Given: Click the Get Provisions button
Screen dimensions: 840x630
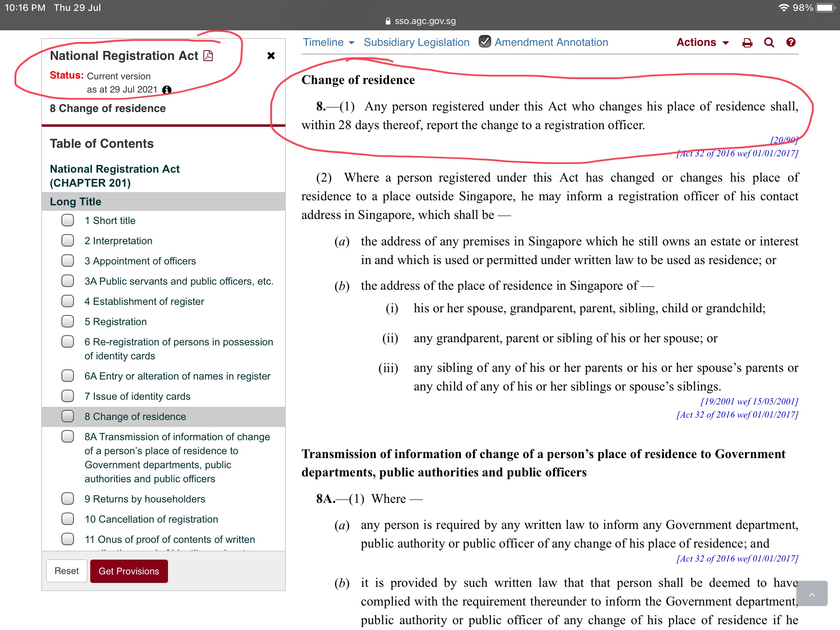Looking at the screenshot, I should click(x=129, y=571).
